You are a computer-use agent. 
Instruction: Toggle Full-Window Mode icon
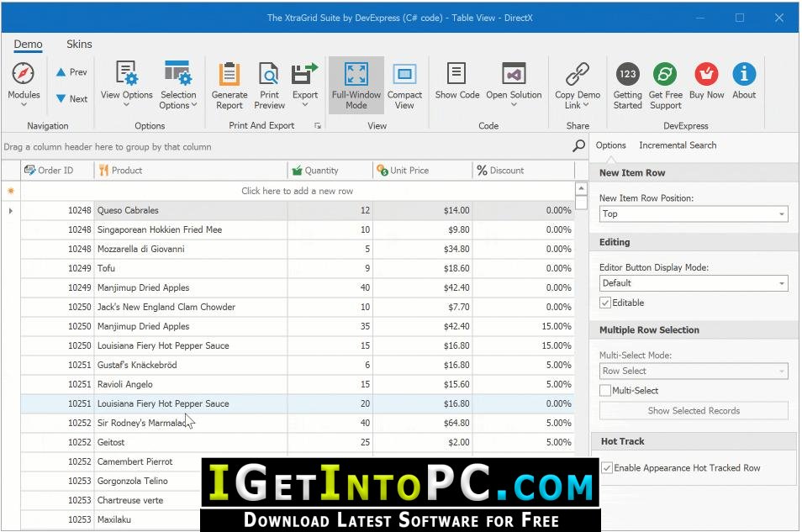[356, 74]
